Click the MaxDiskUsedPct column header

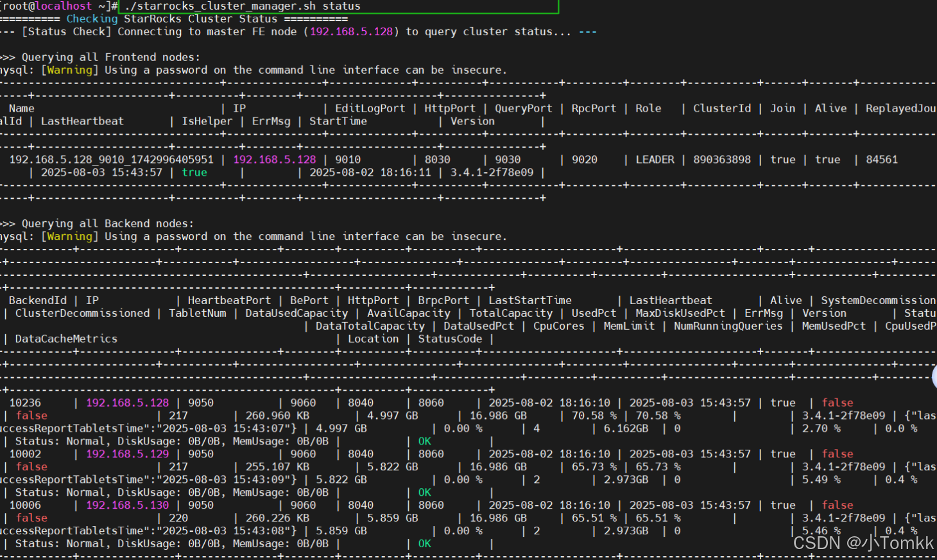[x=680, y=314]
